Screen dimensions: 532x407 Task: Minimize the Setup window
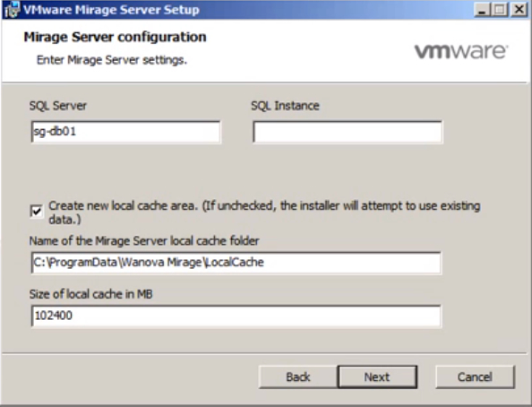coord(482,10)
